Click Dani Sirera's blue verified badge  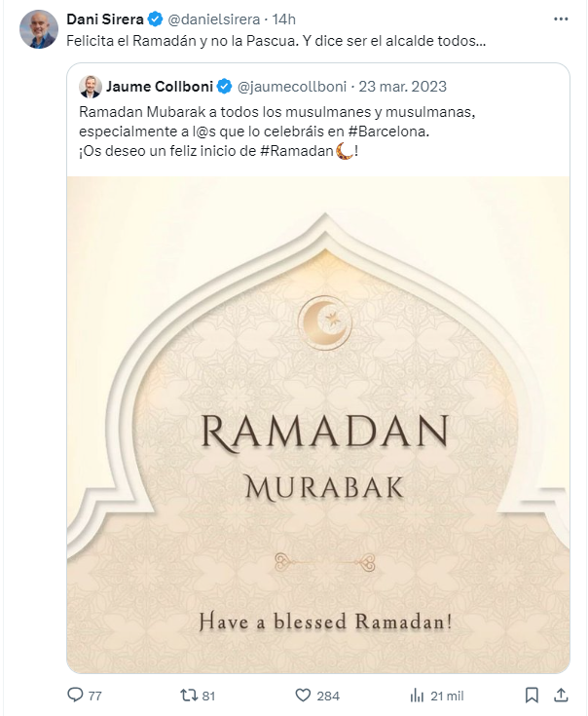coord(153,19)
